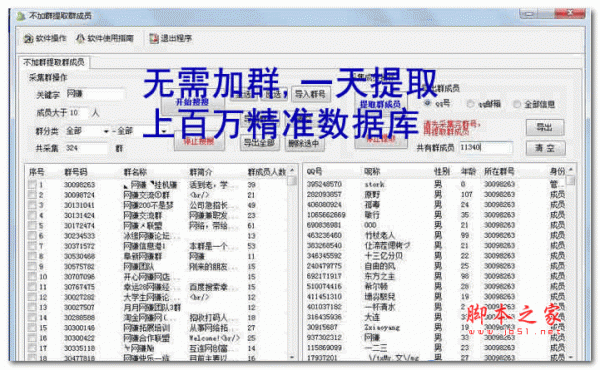Viewport: 600px width, 370px height.
Task: Click members list scrollbar down arrow
Action: (x=571, y=357)
